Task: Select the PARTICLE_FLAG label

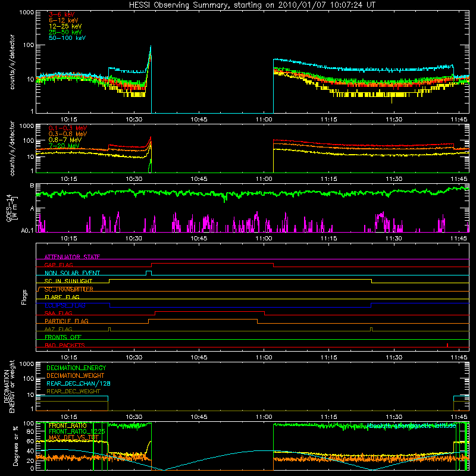Action: (x=67, y=321)
